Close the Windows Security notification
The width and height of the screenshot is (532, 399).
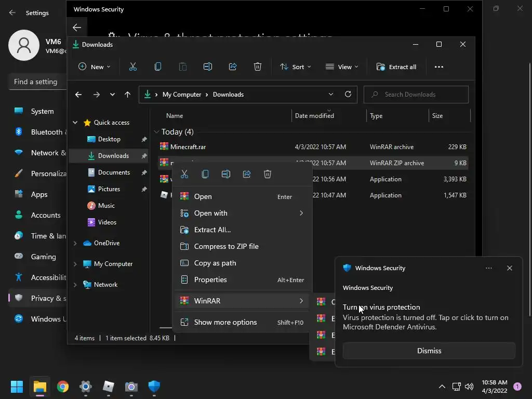(x=509, y=268)
